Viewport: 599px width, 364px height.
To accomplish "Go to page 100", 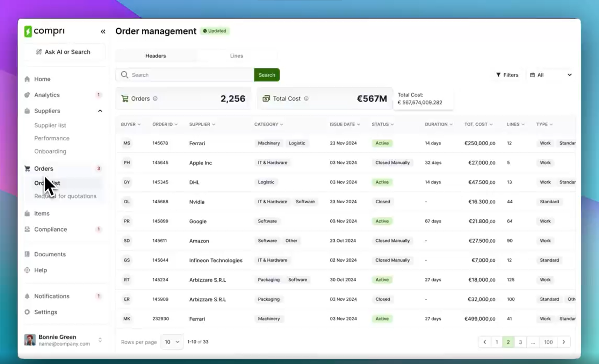I will point(548,342).
